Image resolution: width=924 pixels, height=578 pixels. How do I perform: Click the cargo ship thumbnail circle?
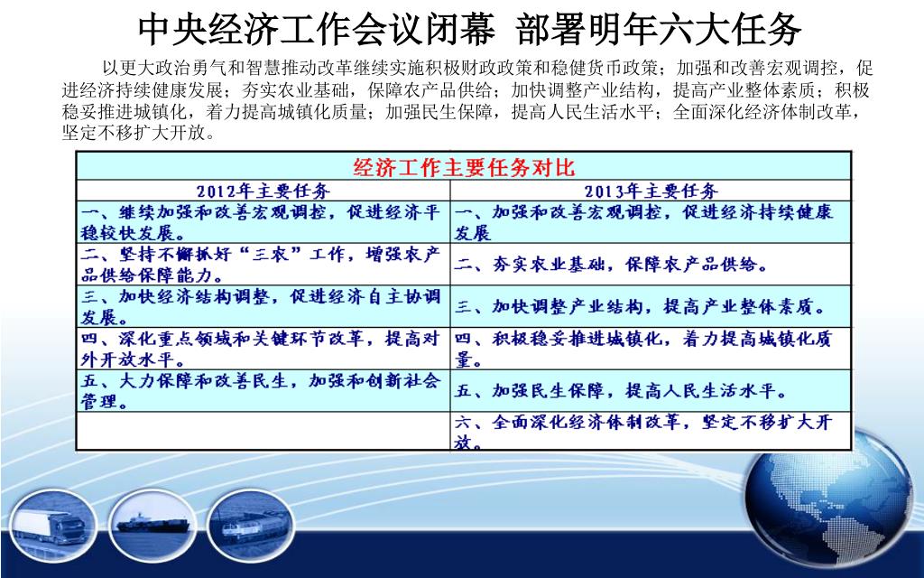pyautogui.click(x=152, y=526)
